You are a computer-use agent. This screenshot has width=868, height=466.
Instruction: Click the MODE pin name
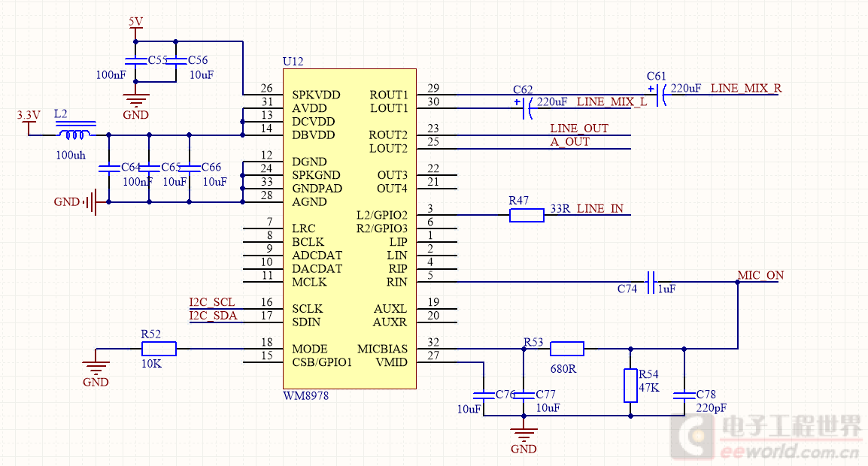pyautogui.click(x=309, y=349)
